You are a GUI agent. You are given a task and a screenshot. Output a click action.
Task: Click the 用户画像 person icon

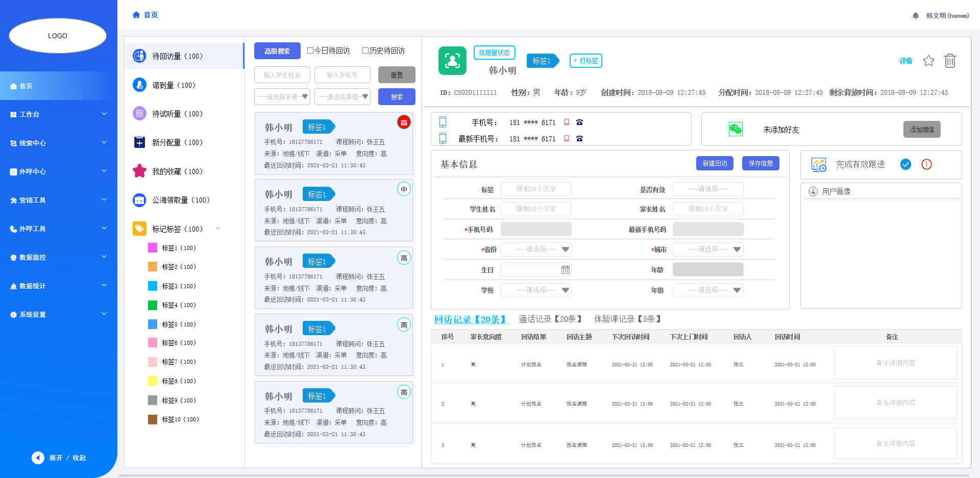(813, 191)
